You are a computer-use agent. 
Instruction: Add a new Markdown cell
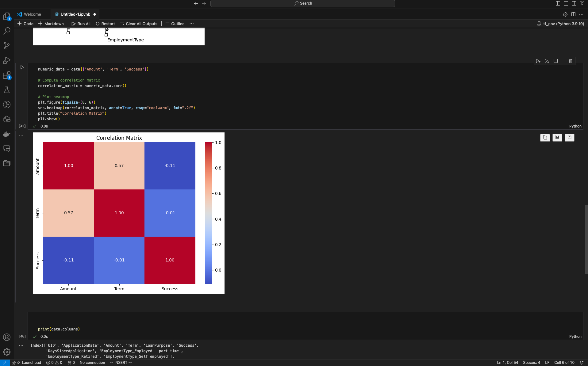pos(51,24)
